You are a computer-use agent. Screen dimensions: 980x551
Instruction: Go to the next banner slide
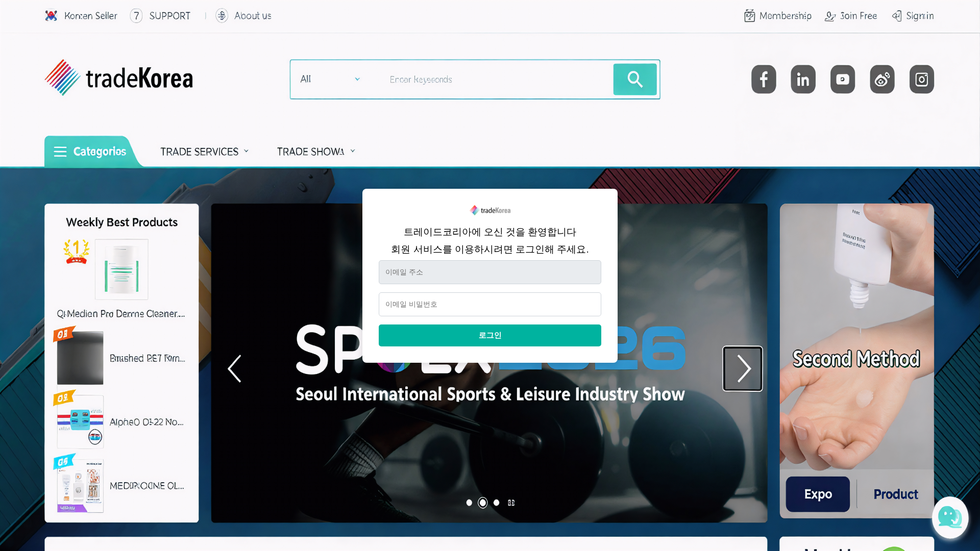click(743, 368)
